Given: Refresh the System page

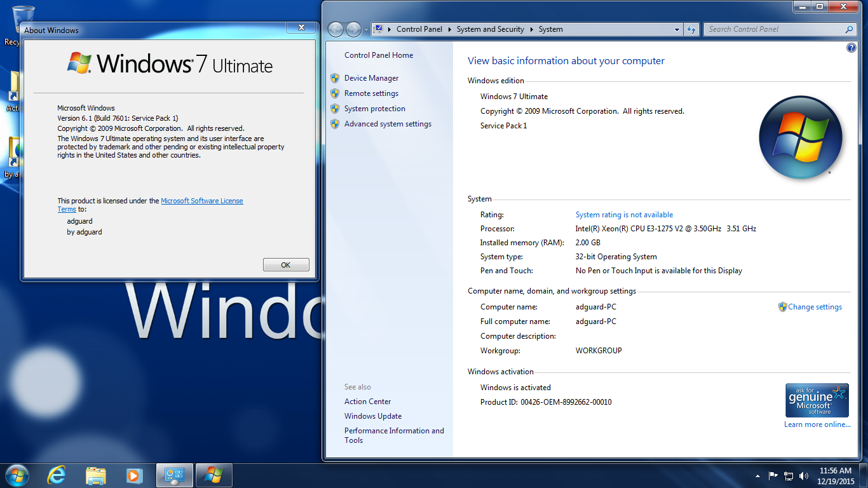Looking at the screenshot, I should coord(691,29).
